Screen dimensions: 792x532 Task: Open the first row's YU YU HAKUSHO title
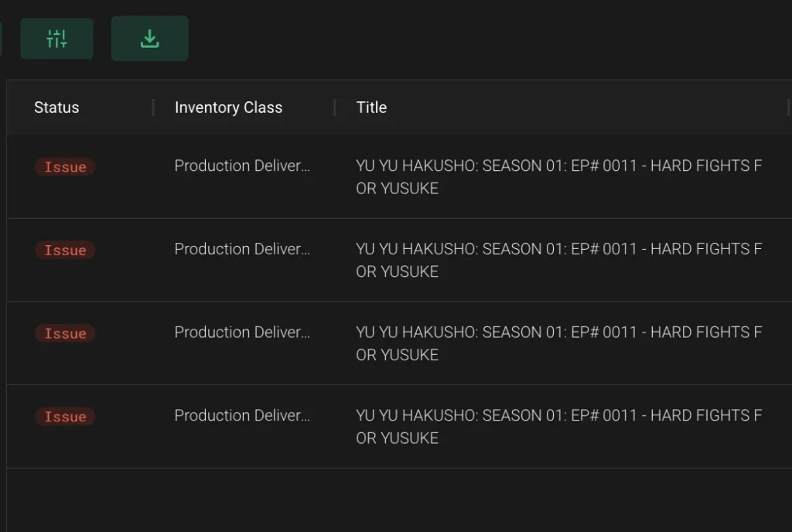click(558, 176)
